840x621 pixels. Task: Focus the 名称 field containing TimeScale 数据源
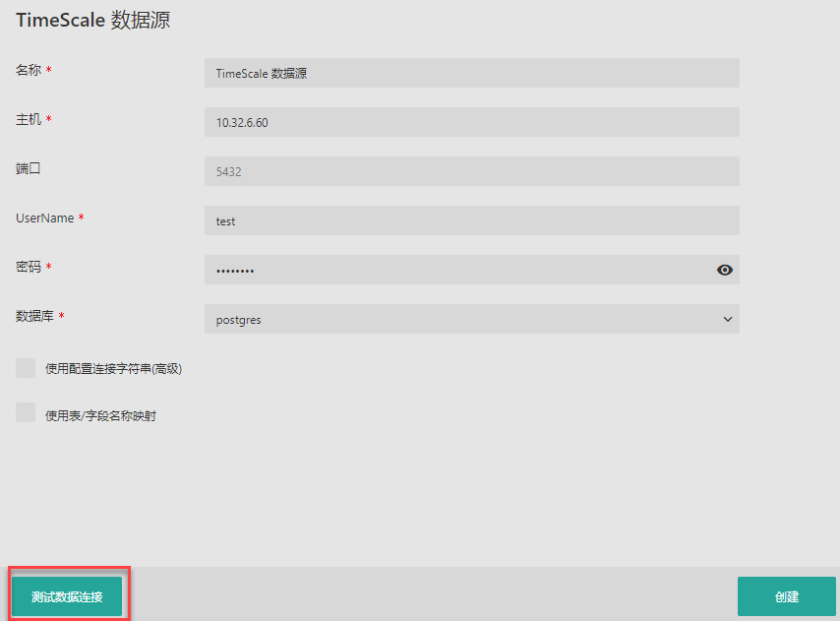471,73
